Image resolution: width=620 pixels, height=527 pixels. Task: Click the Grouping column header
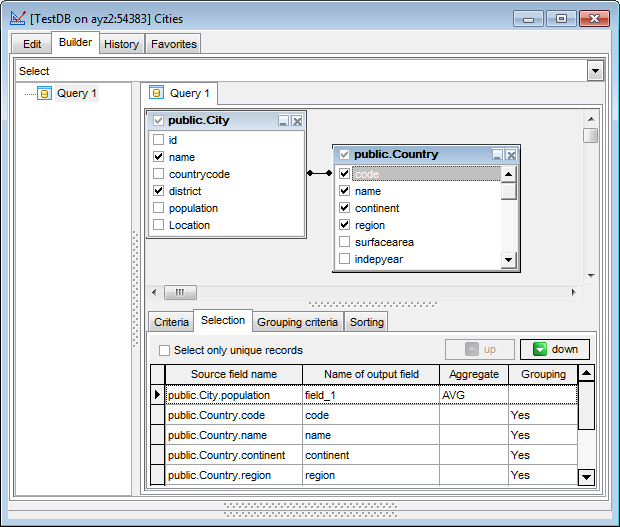(543, 374)
